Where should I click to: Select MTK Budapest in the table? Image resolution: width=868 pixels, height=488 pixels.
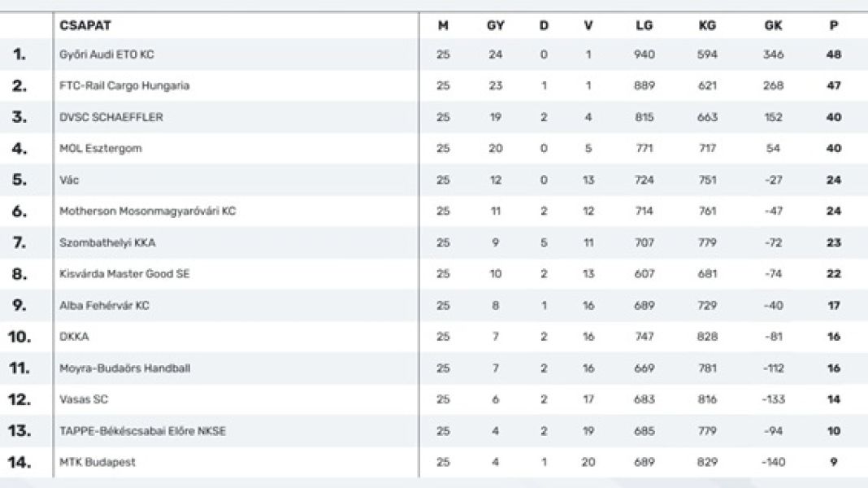click(98, 462)
